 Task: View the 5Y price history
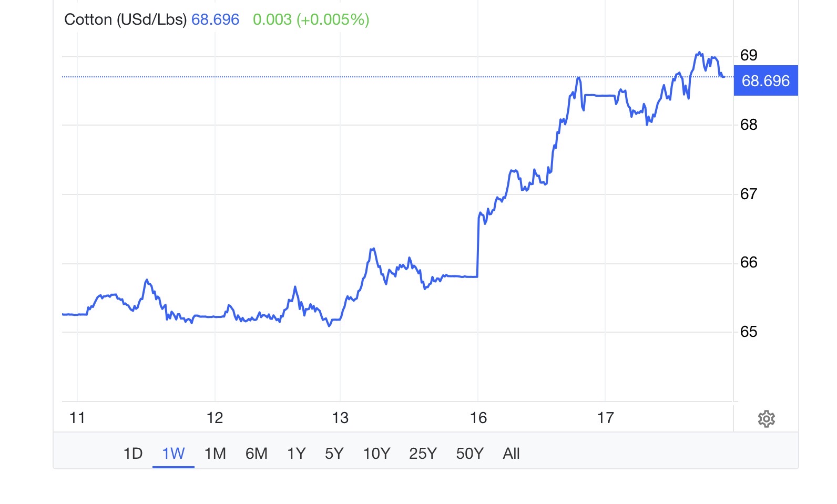click(x=334, y=453)
